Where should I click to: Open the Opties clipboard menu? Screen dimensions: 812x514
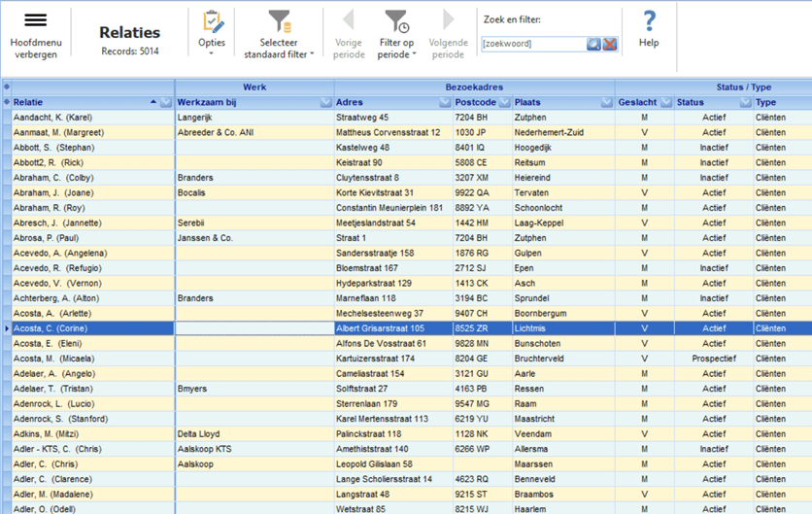click(x=212, y=23)
